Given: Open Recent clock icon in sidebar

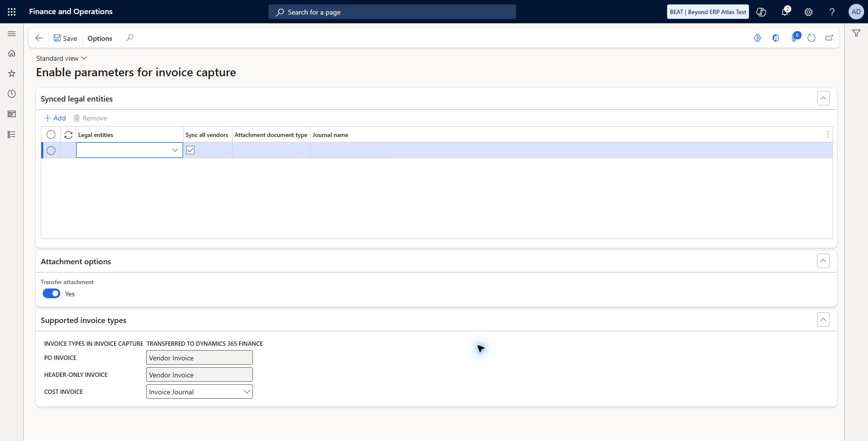Looking at the screenshot, I should click(12, 94).
